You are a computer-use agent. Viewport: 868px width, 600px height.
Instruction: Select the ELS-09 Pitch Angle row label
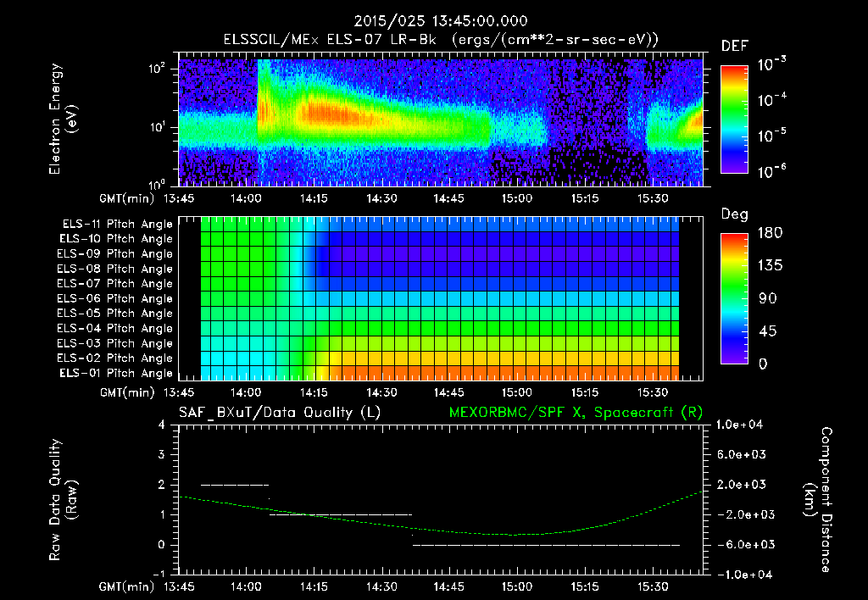coord(115,254)
